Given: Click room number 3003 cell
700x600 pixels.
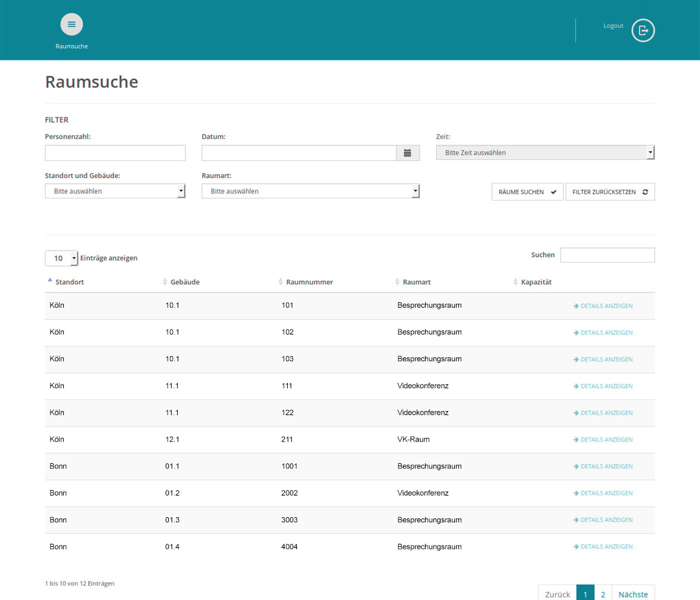Looking at the screenshot, I should pyautogui.click(x=289, y=520).
